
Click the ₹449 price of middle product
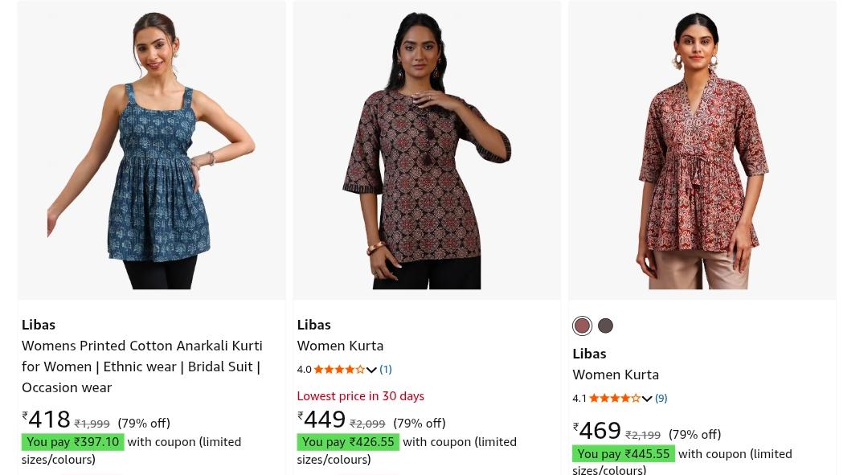321,419
